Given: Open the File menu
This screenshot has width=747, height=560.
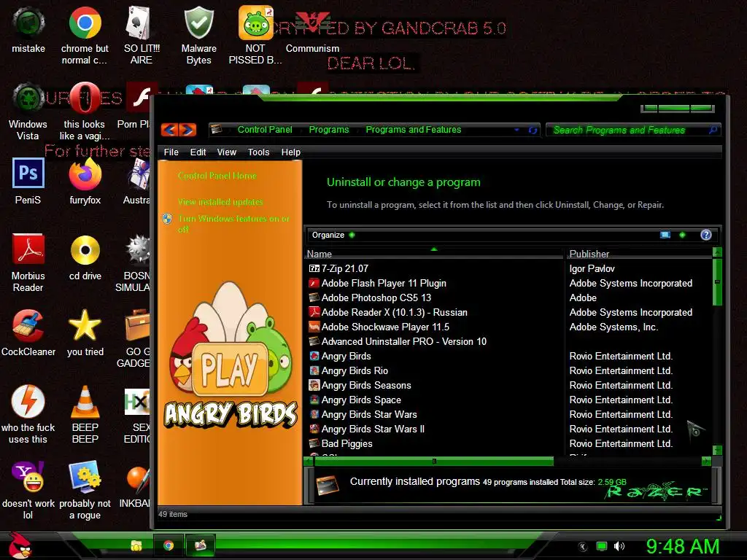Looking at the screenshot, I should [x=171, y=152].
